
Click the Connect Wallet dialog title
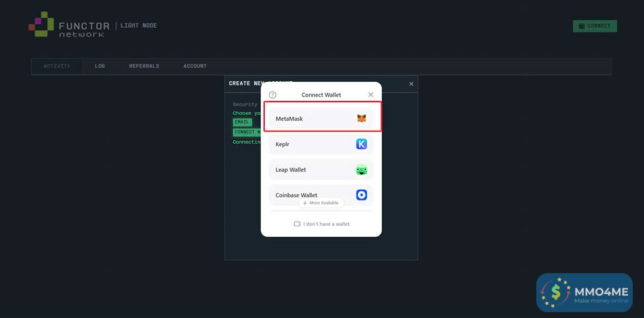tap(321, 95)
